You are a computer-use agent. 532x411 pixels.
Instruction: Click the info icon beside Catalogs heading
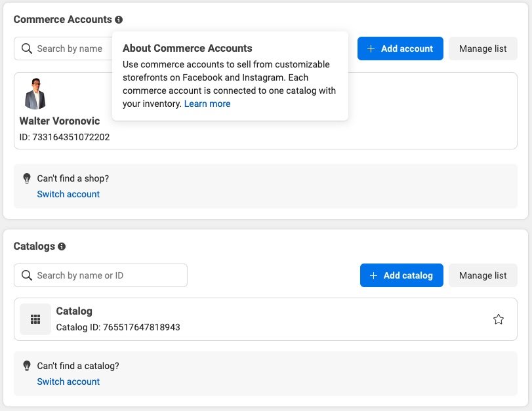62,247
